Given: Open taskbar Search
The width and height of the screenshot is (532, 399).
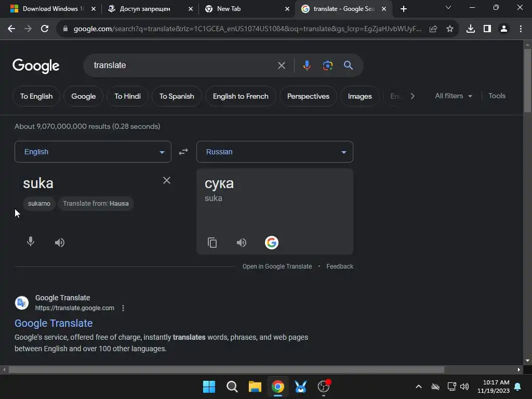Looking at the screenshot, I should tap(232, 387).
